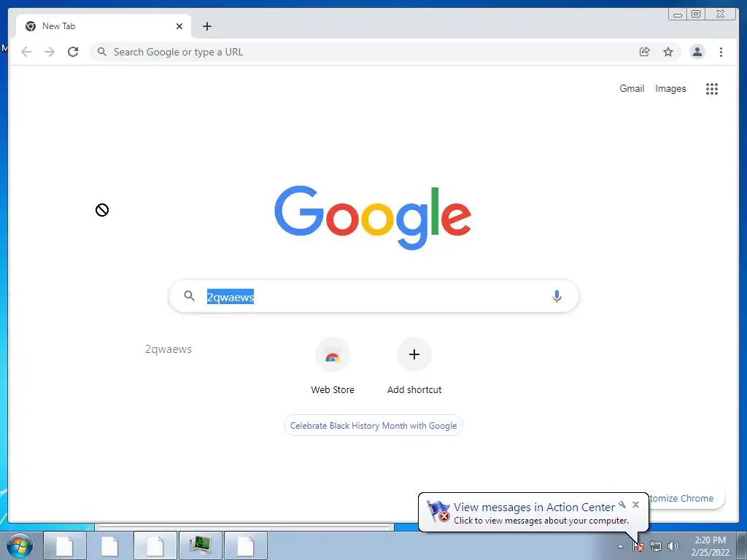Open View messages in Action Center notification
The image size is (747, 560).
533,513
